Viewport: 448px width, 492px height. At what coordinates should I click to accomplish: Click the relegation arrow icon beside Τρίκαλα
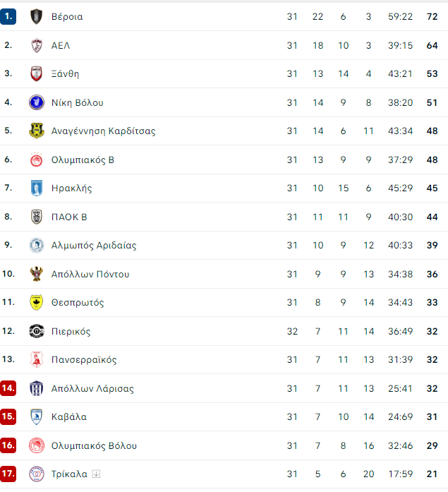click(x=96, y=474)
